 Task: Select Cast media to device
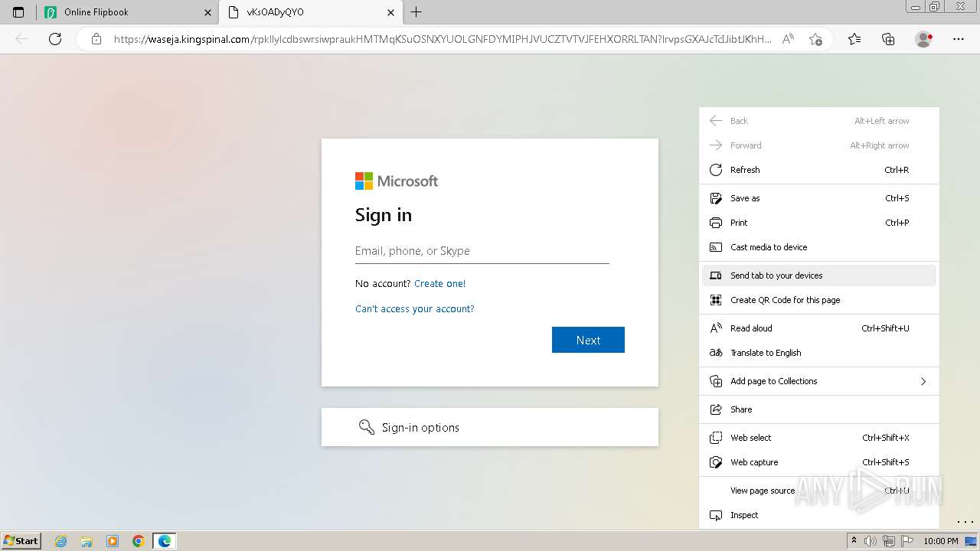(x=819, y=247)
